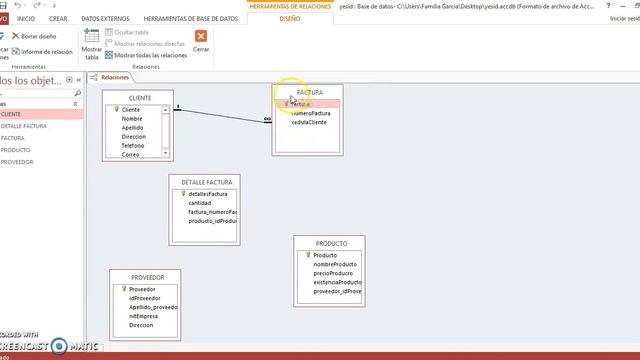
Task: Select producto_idProducto field
Action: pos(212,221)
